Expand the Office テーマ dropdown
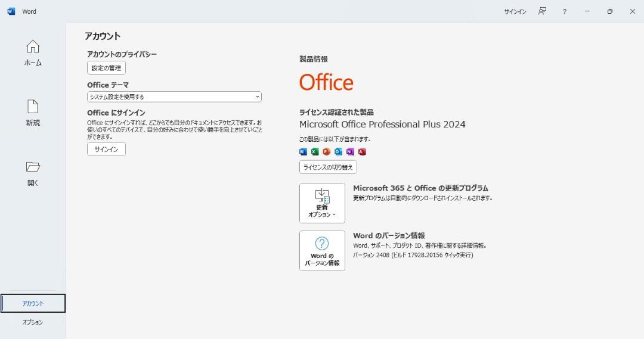 tap(174, 97)
